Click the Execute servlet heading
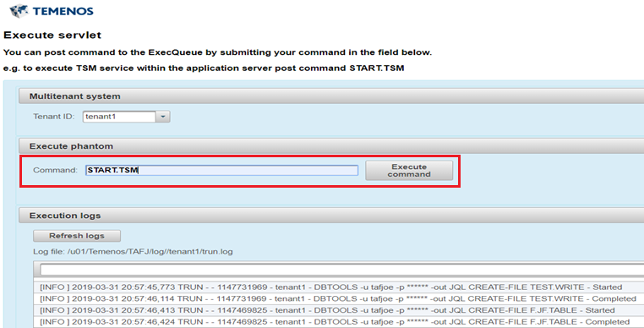Viewport: 644px width, 328px height. pos(52,36)
